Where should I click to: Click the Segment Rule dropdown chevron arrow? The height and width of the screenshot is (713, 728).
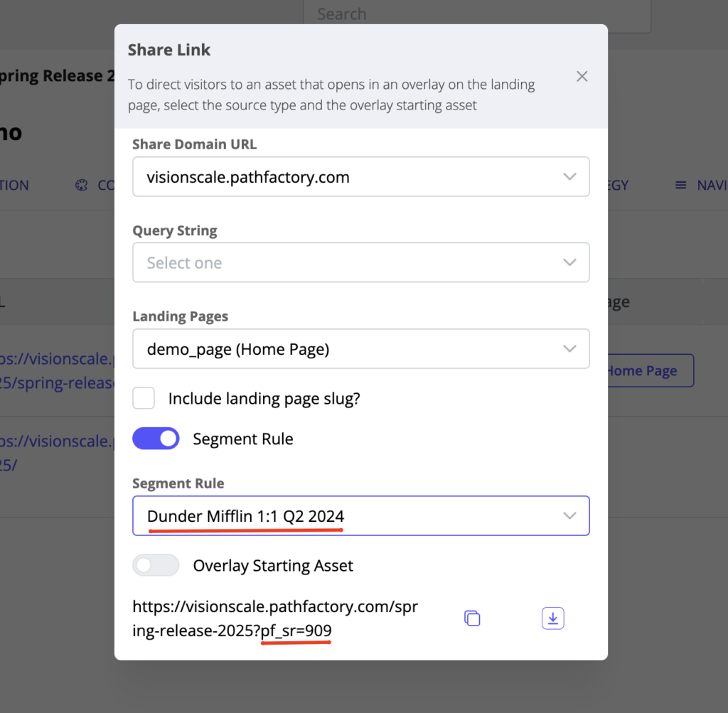pos(569,515)
